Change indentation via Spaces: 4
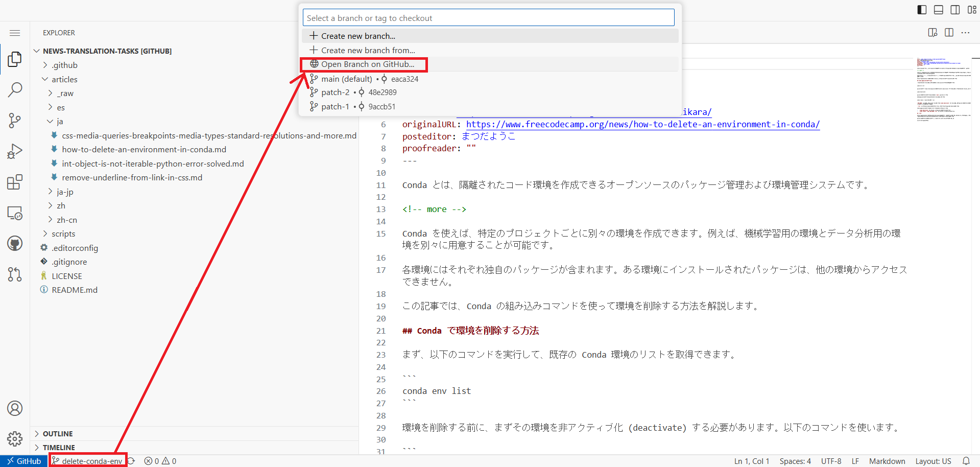980x467 pixels. [795, 461]
